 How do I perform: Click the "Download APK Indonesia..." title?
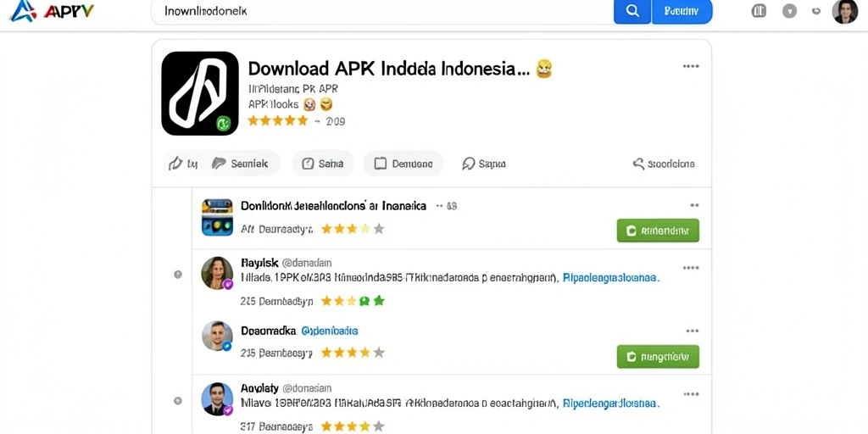pyautogui.click(x=389, y=69)
